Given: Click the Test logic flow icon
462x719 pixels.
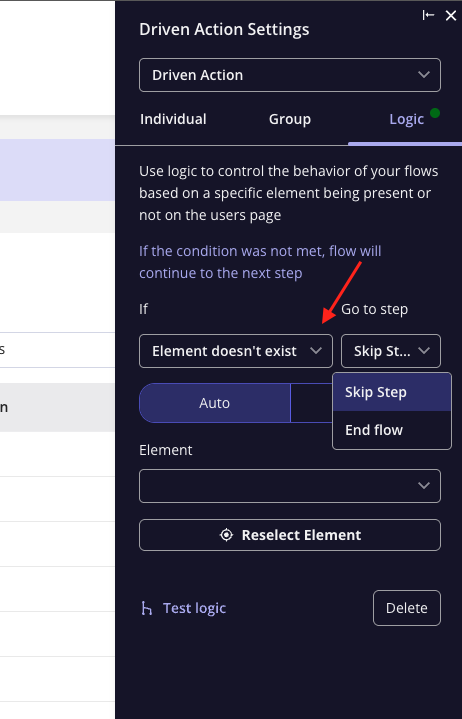Looking at the screenshot, I should click(x=147, y=608).
